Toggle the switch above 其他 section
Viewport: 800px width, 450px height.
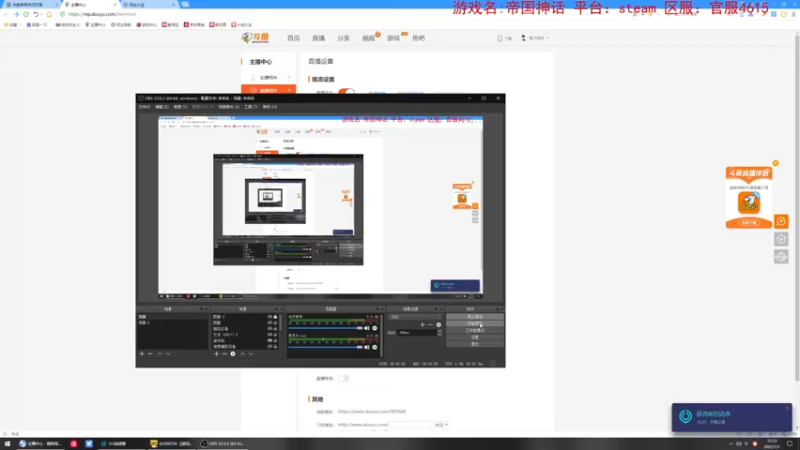pos(344,379)
